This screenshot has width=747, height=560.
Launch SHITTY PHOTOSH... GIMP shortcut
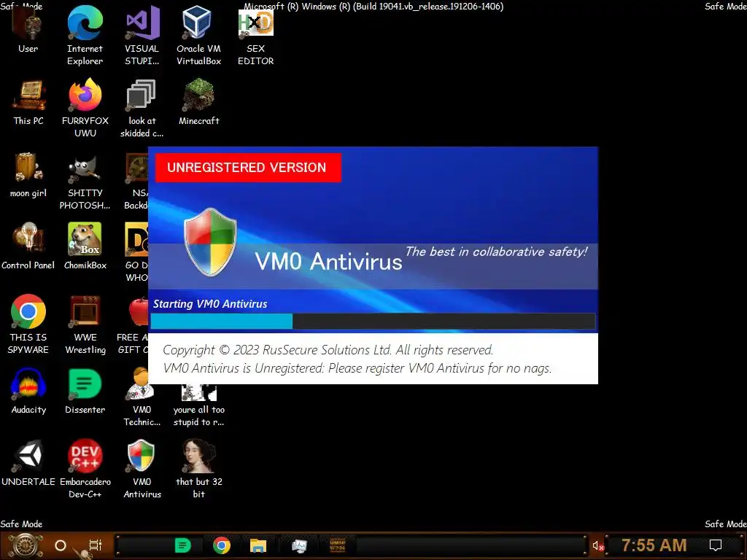[x=85, y=181]
